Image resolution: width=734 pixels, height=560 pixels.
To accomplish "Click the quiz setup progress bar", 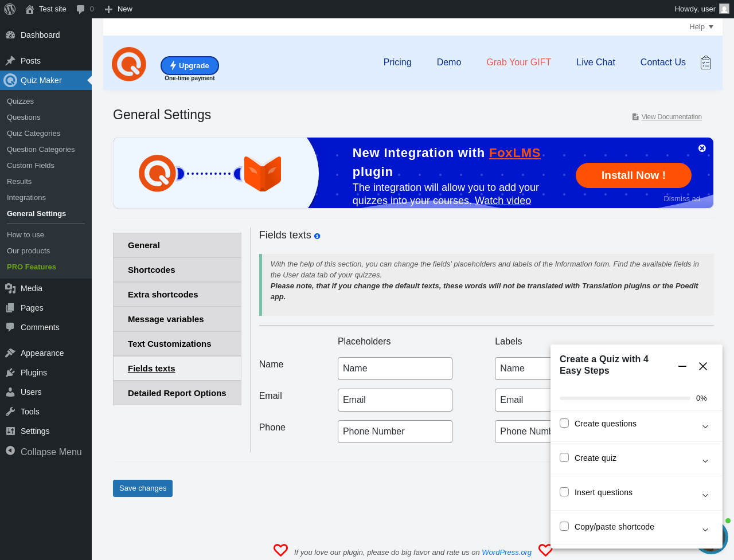I will 625,398.
